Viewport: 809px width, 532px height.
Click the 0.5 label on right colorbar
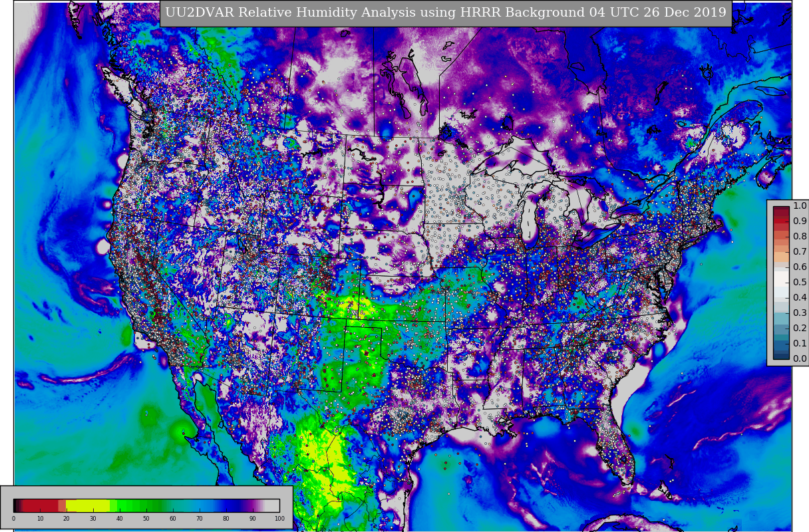pyautogui.click(x=800, y=283)
